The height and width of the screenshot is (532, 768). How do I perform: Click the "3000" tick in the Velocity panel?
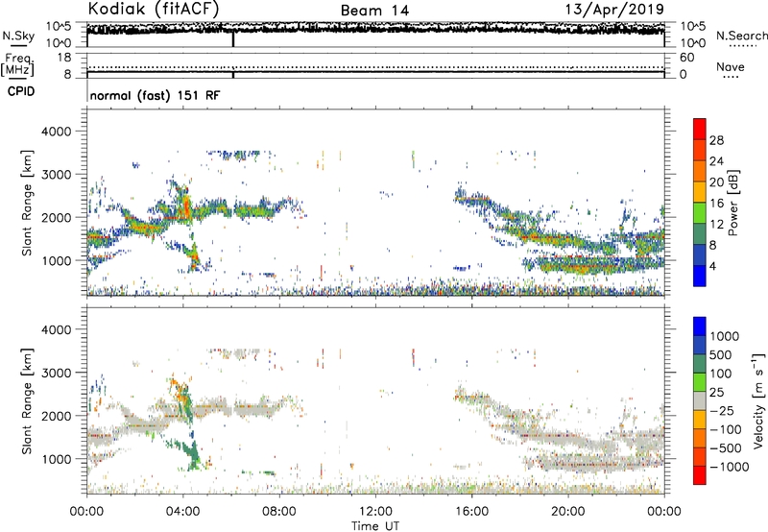click(x=56, y=373)
